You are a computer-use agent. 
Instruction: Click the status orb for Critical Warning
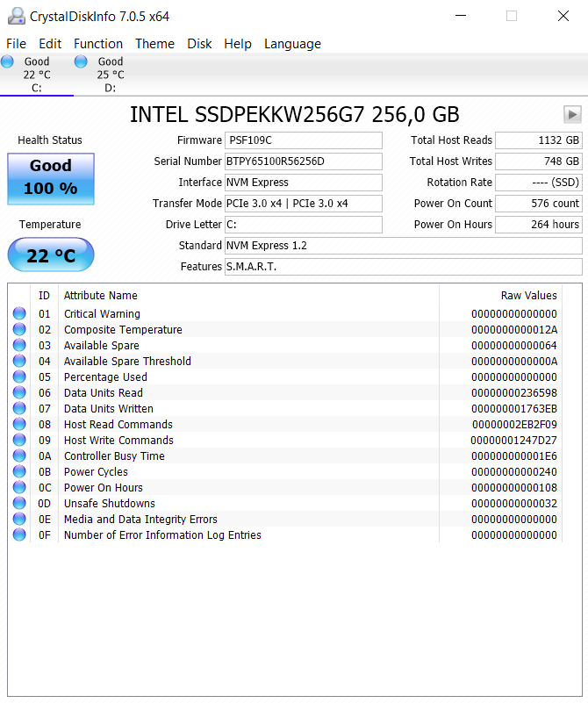[19, 314]
